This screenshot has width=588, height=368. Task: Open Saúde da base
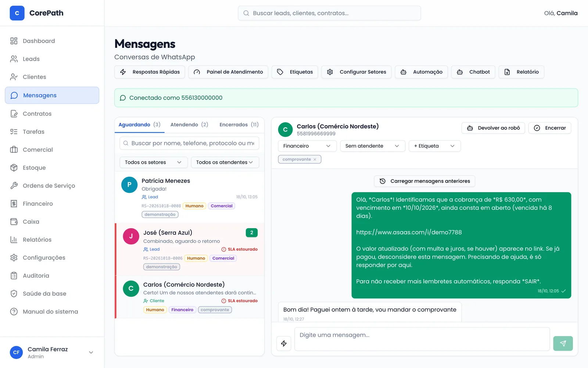pos(52,294)
